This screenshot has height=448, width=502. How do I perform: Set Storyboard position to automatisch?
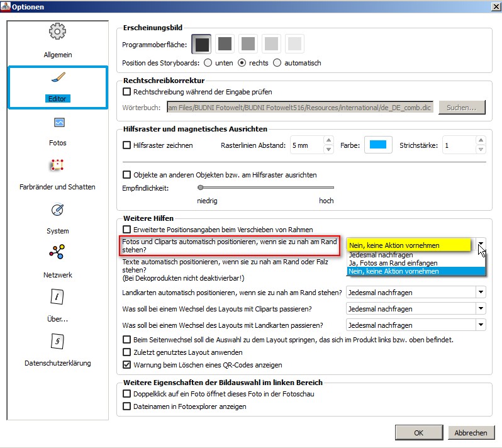click(x=277, y=63)
